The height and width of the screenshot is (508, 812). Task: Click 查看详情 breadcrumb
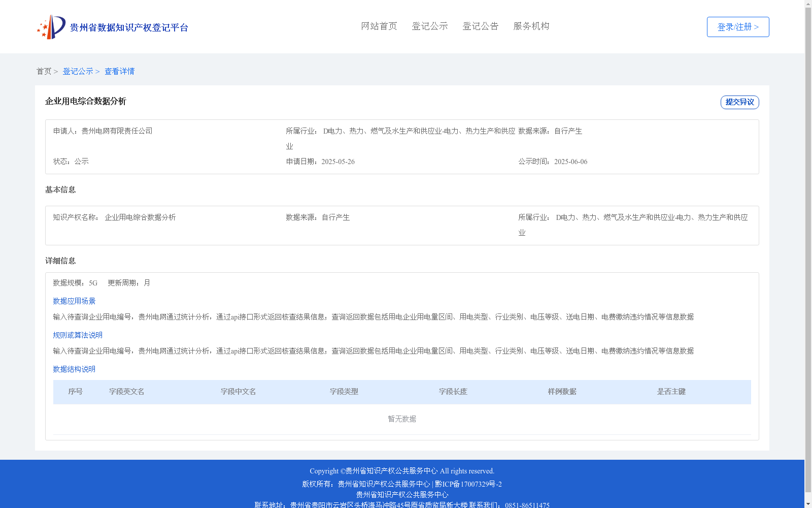pyautogui.click(x=120, y=71)
